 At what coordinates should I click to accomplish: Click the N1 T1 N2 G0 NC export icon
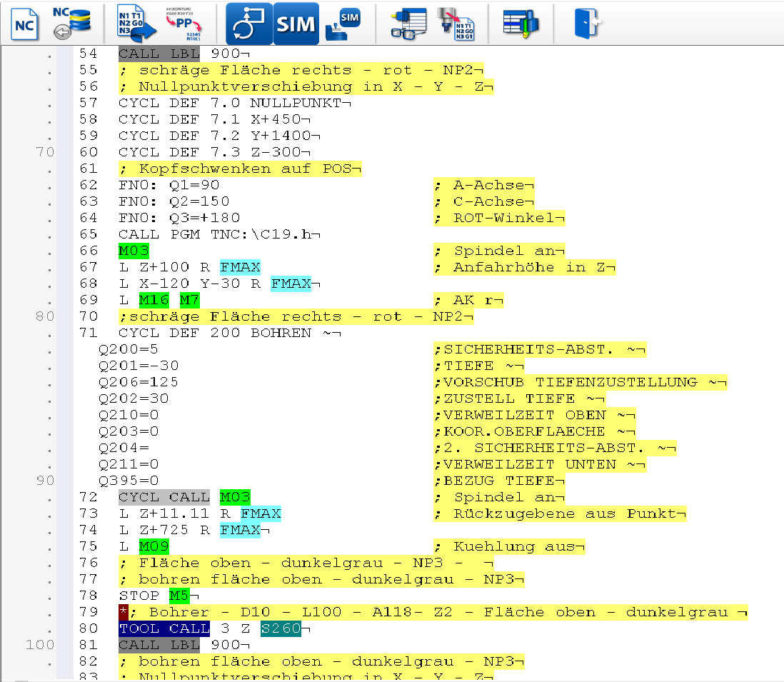coord(136,24)
